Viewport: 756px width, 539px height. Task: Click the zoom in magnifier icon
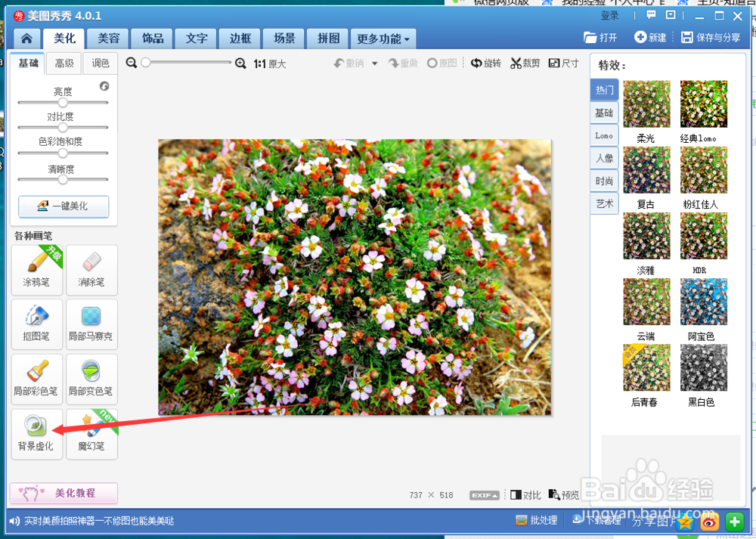(240, 64)
